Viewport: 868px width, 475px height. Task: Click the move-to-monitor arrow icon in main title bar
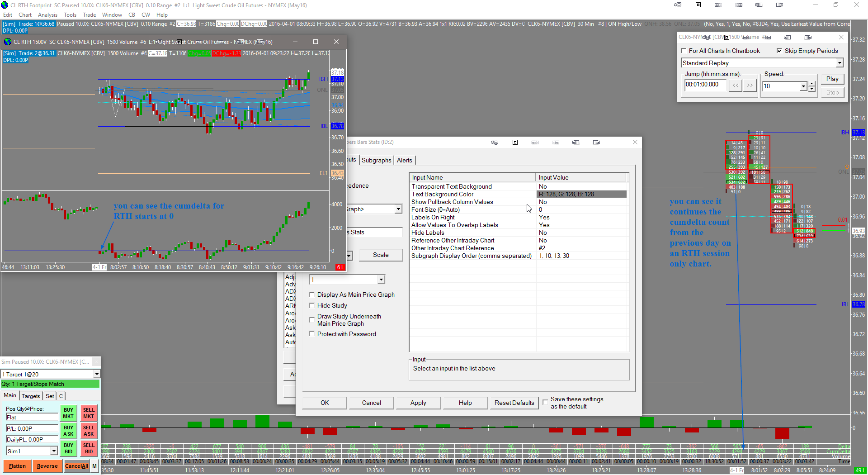tap(678, 5)
